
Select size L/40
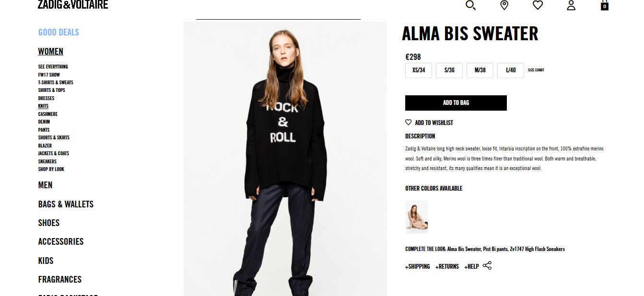pyautogui.click(x=511, y=70)
